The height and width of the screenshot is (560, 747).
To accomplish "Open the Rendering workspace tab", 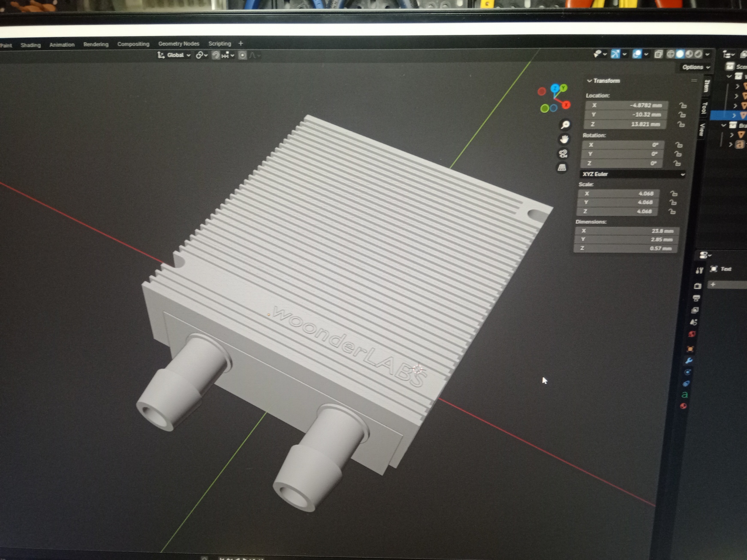I will 96,44.
